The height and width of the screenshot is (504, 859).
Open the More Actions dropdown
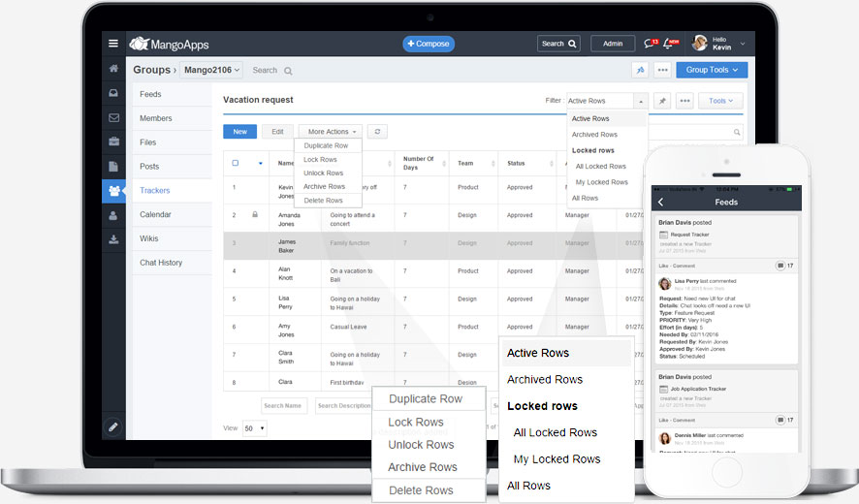click(x=331, y=132)
